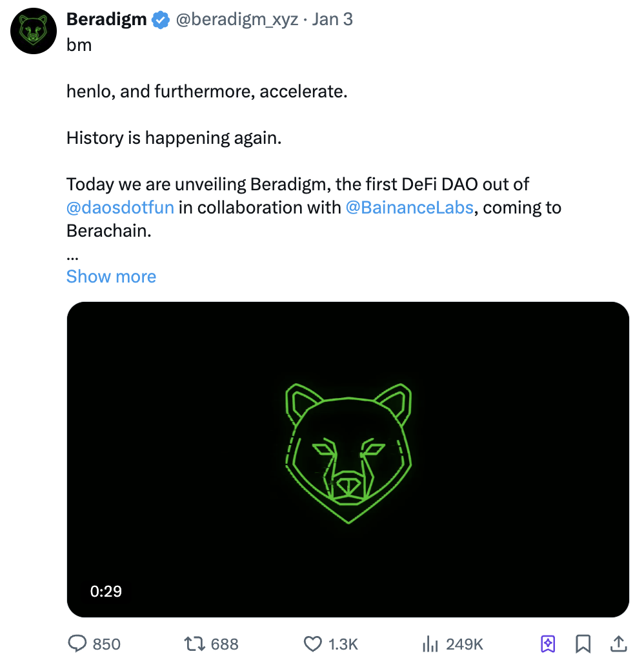Click the 249K view count
The width and height of the screenshot is (644, 667).
coord(464,644)
